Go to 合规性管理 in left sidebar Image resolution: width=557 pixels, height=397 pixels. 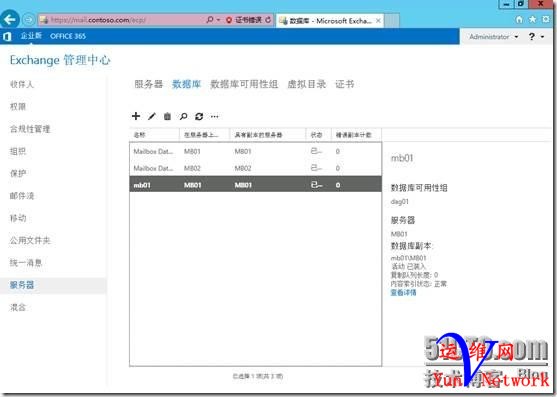[x=30, y=129]
